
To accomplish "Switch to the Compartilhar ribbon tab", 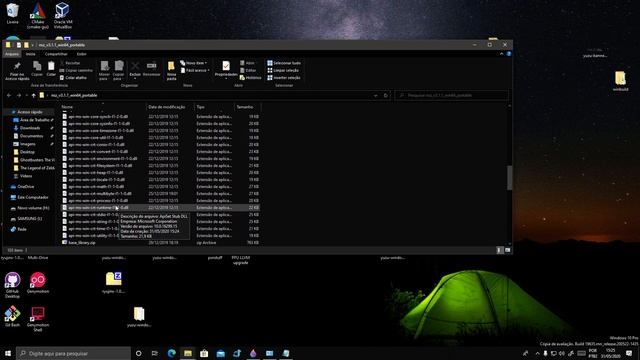I will (56, 54).
